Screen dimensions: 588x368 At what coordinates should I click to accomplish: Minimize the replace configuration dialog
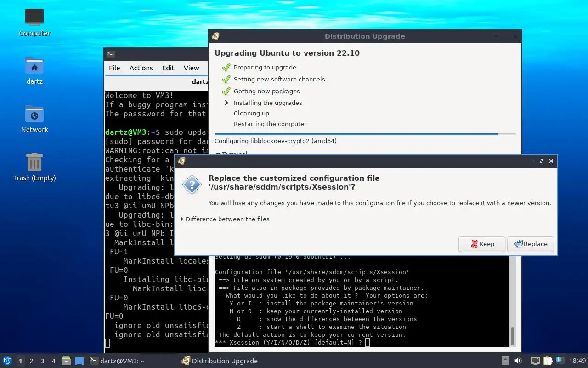tap(532, 161)
